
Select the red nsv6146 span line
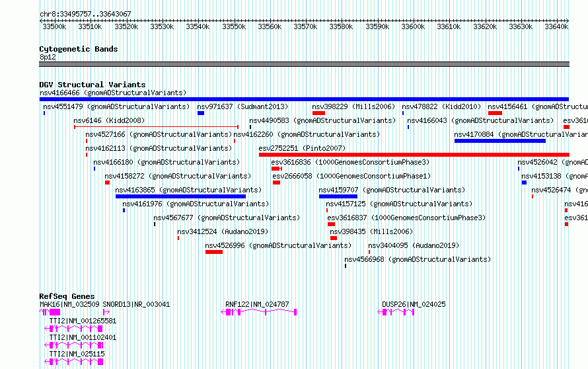[x=157, y=127]
